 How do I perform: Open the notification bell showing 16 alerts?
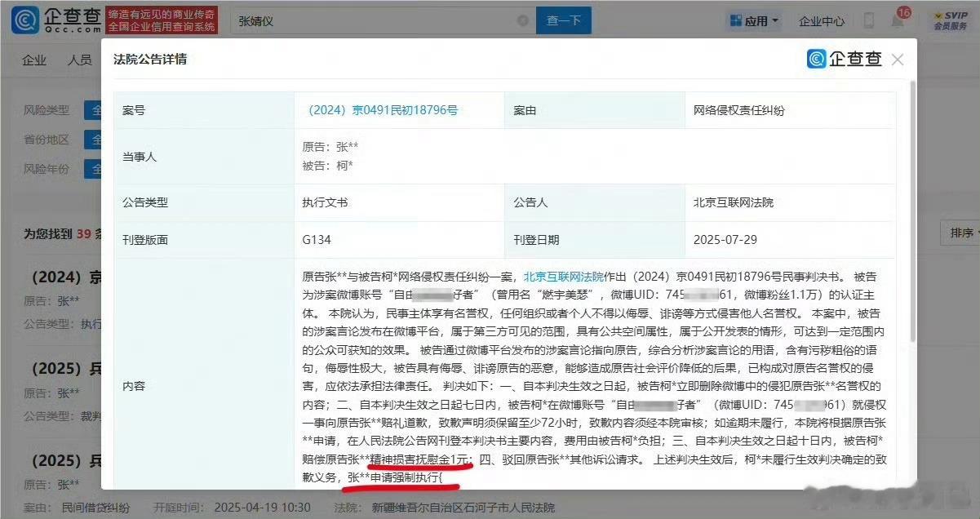[897, 20]
